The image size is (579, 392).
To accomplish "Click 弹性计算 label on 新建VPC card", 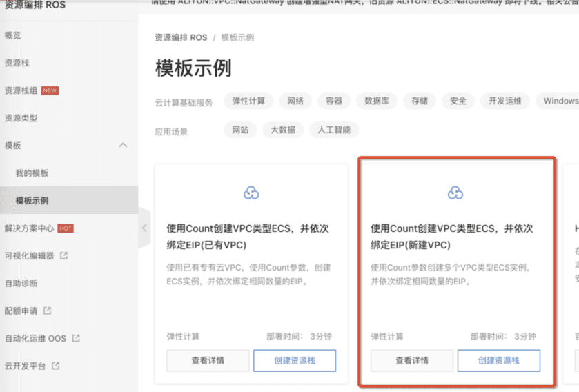I will [387, 337].
